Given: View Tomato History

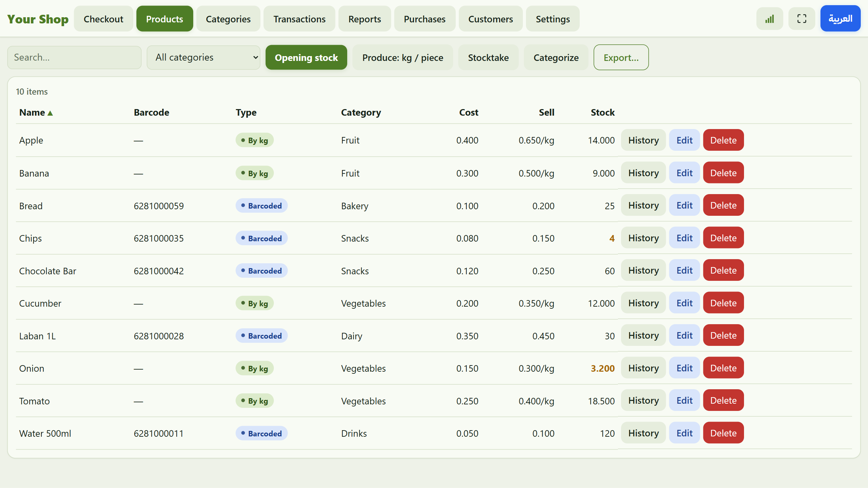Looking at the screenshot, I should (x=643, y=400).
